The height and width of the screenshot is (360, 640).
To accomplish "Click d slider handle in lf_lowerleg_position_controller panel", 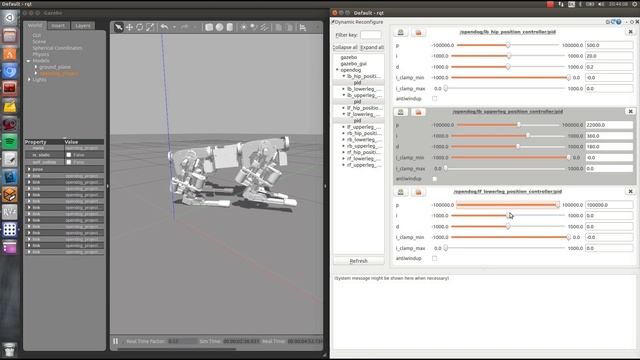I will click(x=508, y=226).
